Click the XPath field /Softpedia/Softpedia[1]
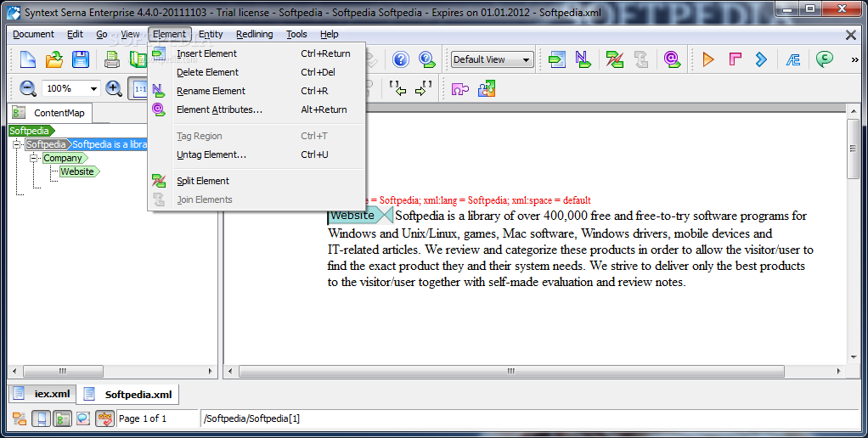 tap(528, 418)
